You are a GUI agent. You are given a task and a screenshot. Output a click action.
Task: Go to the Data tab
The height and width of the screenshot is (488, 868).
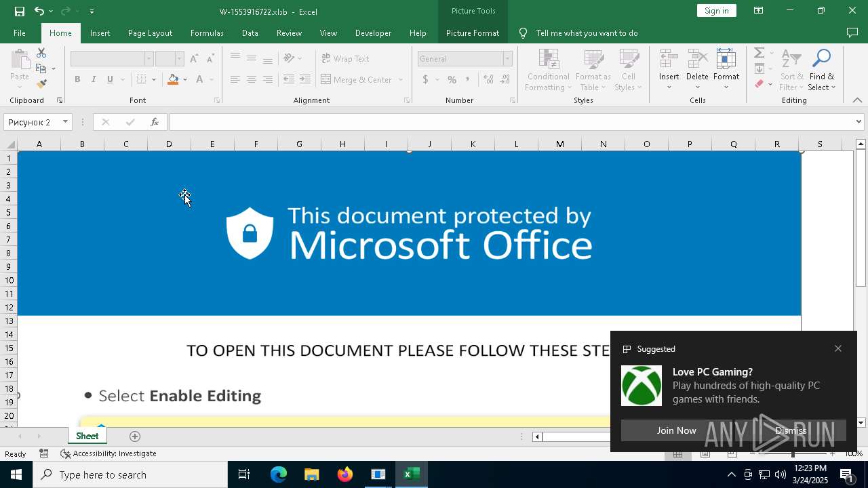point(250,33)
